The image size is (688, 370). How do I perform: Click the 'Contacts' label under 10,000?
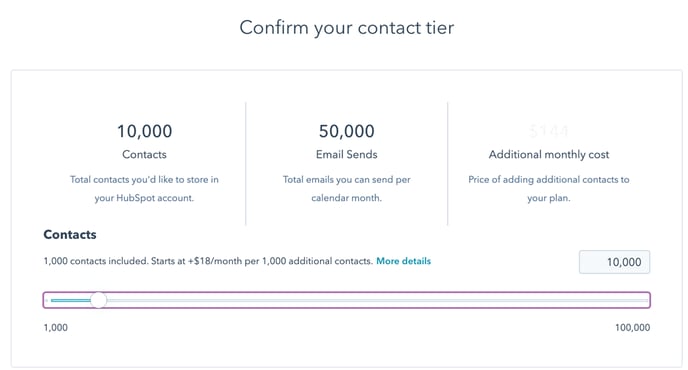(x=144, y=154)
